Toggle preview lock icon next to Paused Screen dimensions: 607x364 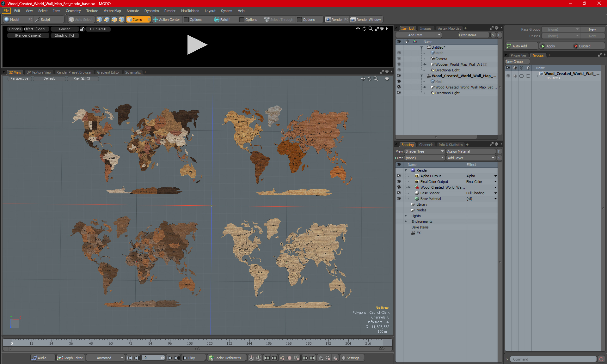[82, 29]
